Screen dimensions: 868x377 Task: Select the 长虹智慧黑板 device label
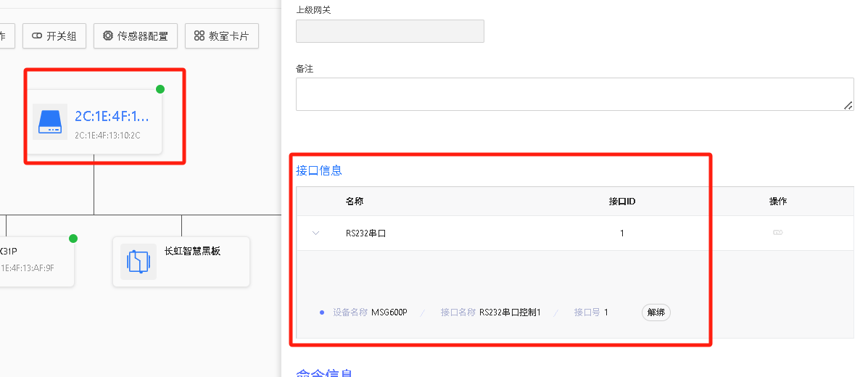[x=192, y=252]
